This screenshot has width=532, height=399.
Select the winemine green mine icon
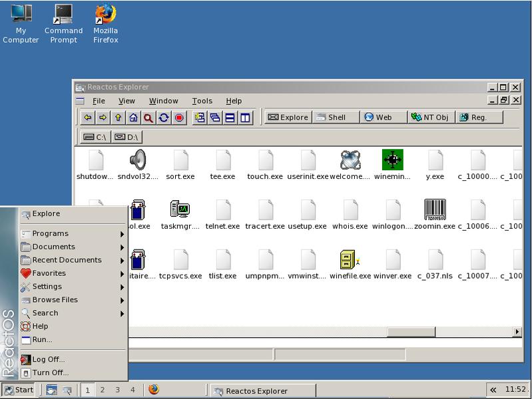pyautogui.click(x=393, y=160)
